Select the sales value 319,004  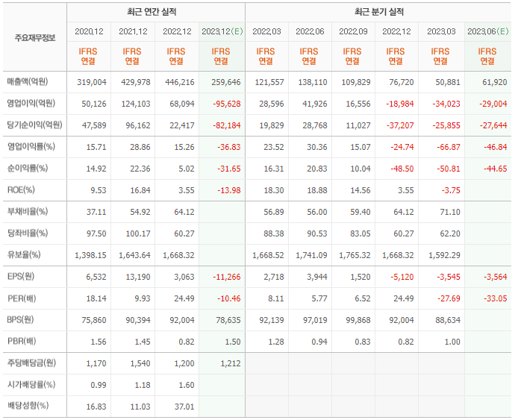(92, 82)
